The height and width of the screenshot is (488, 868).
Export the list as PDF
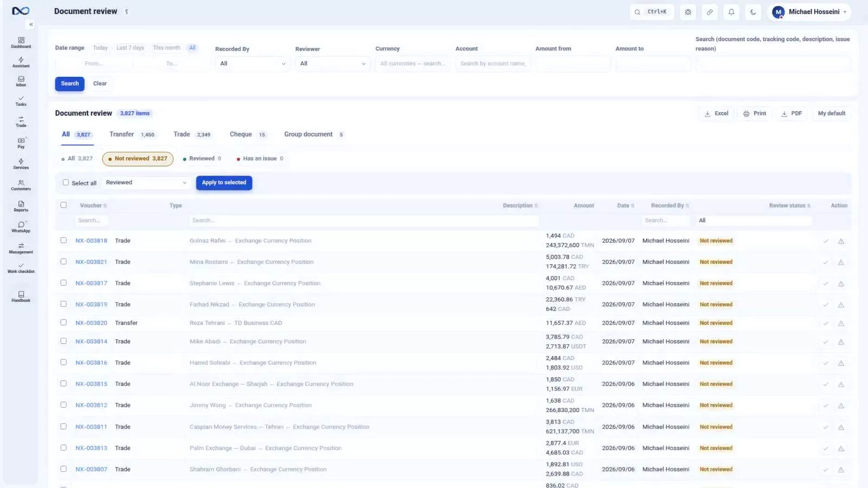coord(792,113)
